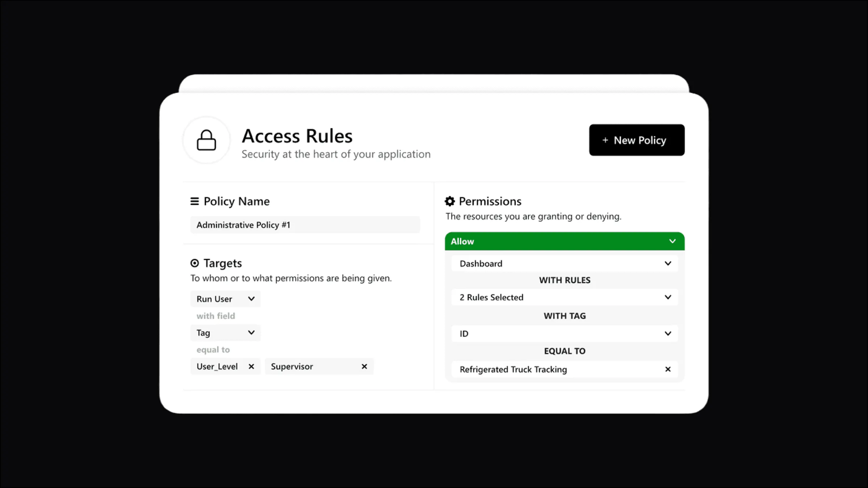Click the New Policy button

(x=637, y=140)
